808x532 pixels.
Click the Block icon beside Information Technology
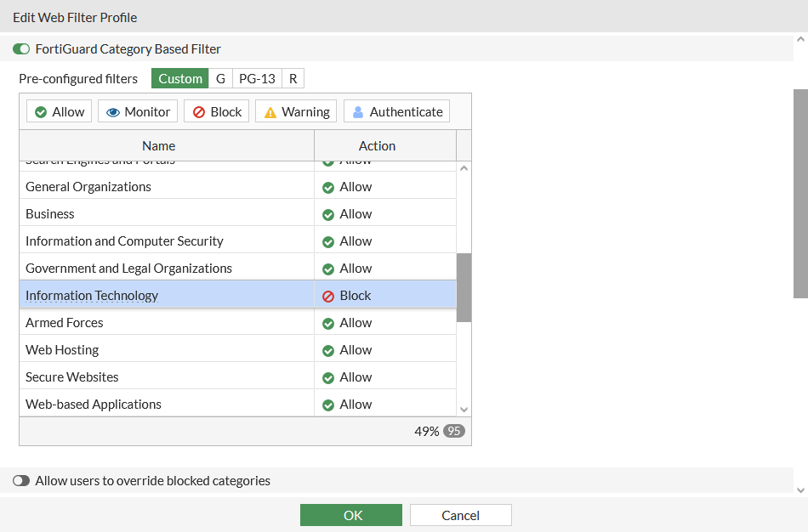click(329, 295)
